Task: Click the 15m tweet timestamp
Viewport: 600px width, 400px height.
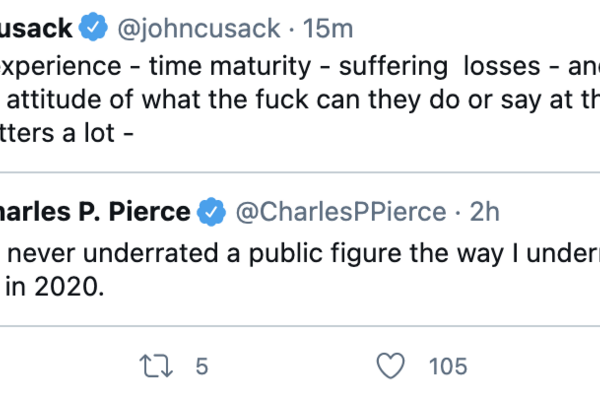Action: pos(321,30)
